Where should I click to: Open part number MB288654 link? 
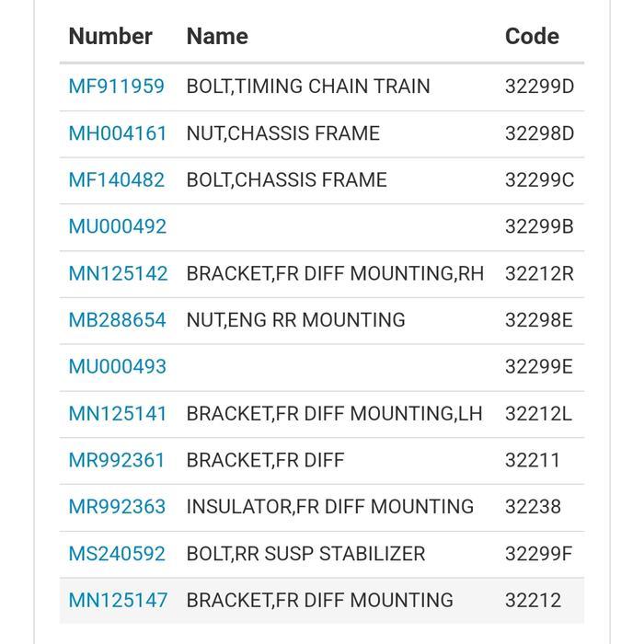tap(118, 320)
